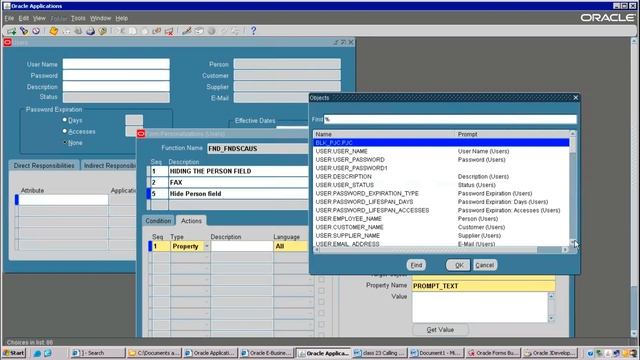Select the Days password expiration option
Viewport: 640px width, 360px height.
click(x=64, y=120)
